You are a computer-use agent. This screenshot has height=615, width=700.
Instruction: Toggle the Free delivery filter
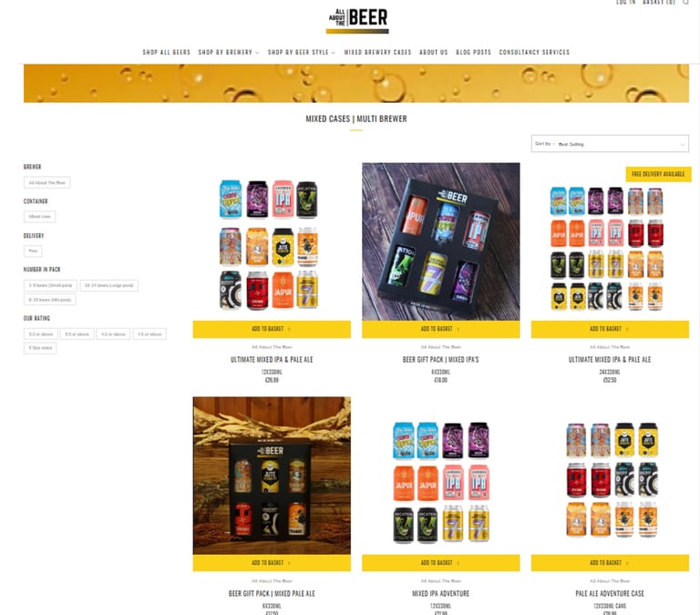click(33, 251)
